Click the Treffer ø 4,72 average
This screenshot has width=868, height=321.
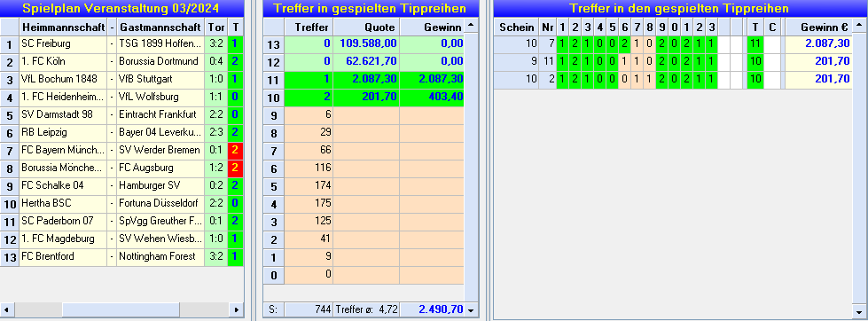[x=366, y=310]
